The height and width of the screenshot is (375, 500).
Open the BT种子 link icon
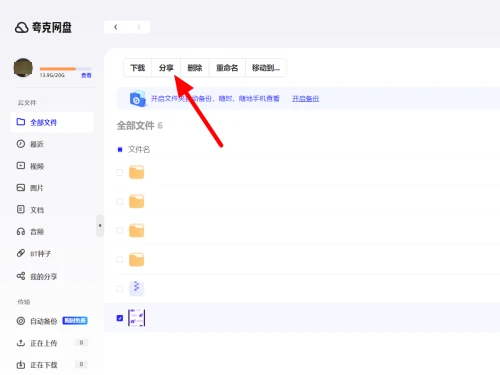coord(21,253)
